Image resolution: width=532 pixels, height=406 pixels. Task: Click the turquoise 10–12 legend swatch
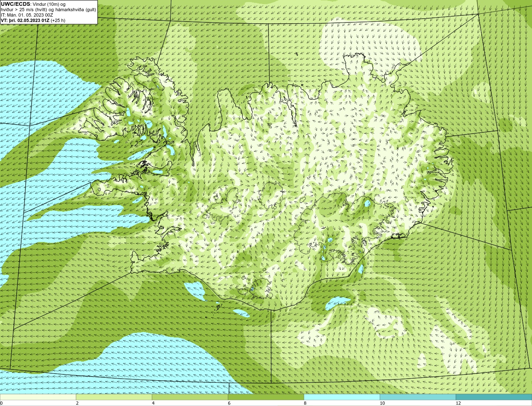(418, 397)
